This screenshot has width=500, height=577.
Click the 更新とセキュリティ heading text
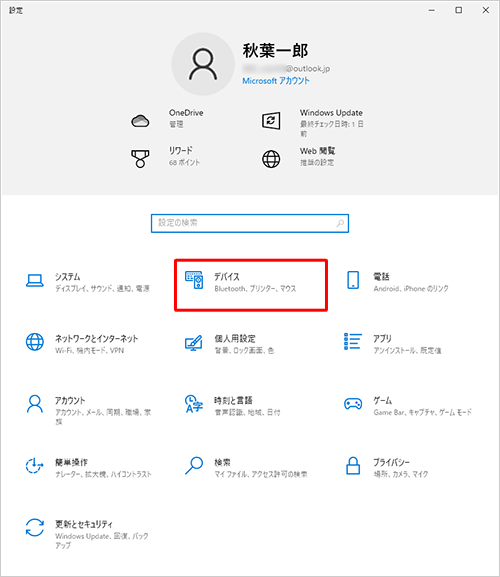tap(84, 524)
